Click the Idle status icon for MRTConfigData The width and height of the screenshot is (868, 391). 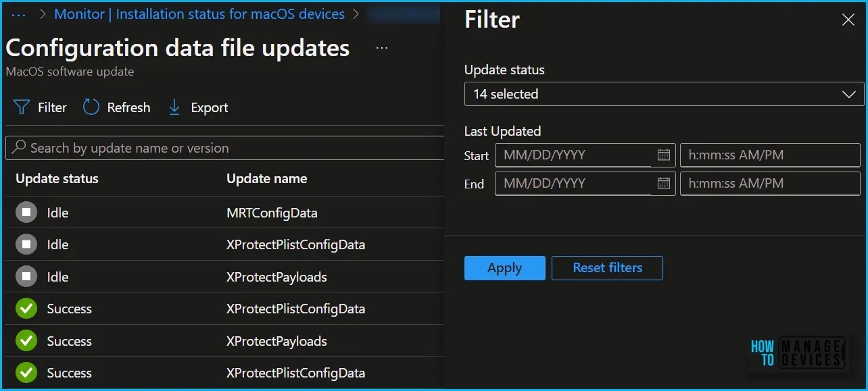pyautogui.click(x=26, y=213)
